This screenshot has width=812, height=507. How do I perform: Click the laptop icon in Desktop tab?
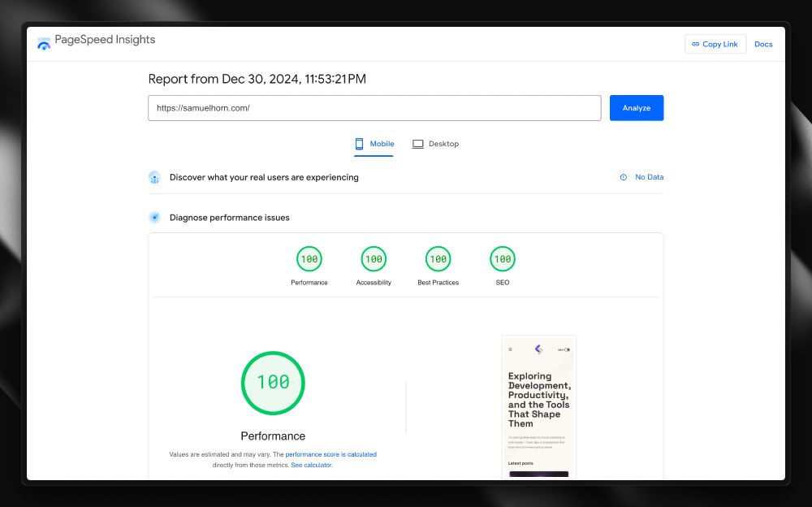[418, 144]
